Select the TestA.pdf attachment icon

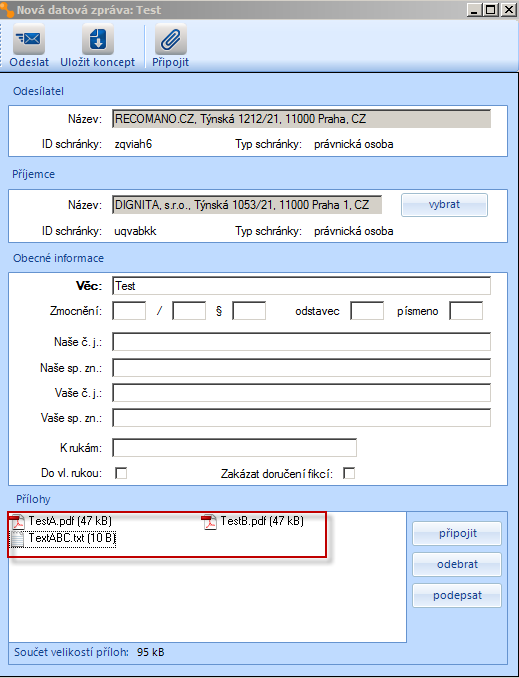point(18,521)
